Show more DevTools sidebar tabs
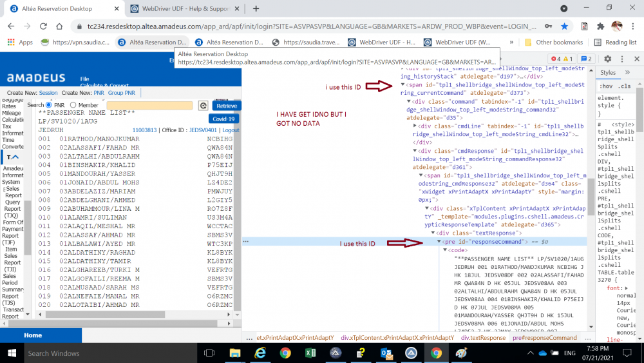This screenshot has width=644, height=363. point(627,73)
